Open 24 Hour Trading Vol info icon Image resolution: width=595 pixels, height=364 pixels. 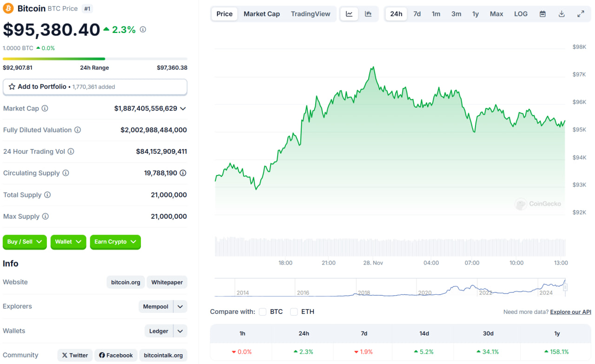coord(71,151)
